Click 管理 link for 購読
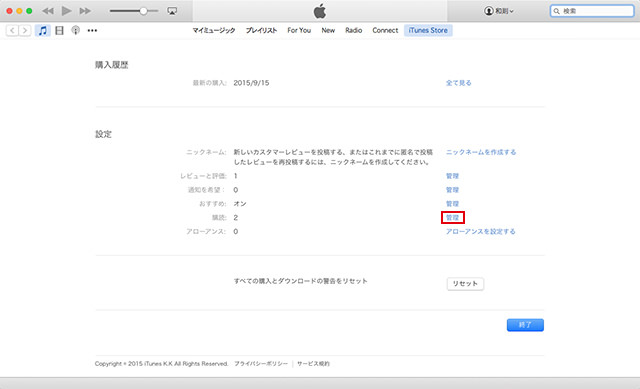 [x=452, y=218]
